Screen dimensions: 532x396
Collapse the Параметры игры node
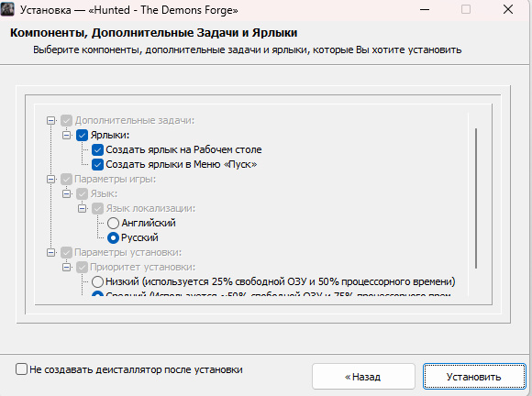50,179
